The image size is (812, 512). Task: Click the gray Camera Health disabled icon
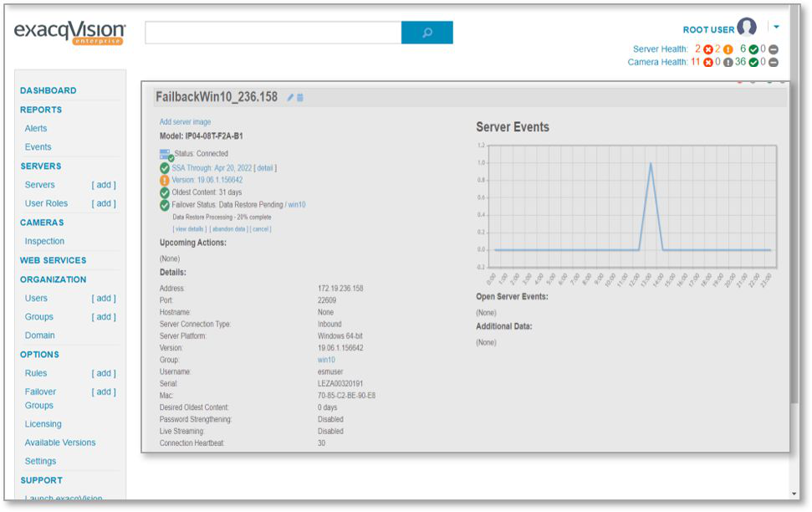point(774,62)
